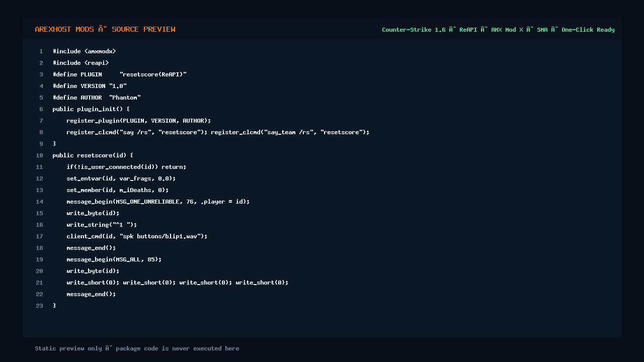Screen dimensions: 644x362
Task: Click the "Counter-Strike 1.6" header text
Action: pos(414,30)
